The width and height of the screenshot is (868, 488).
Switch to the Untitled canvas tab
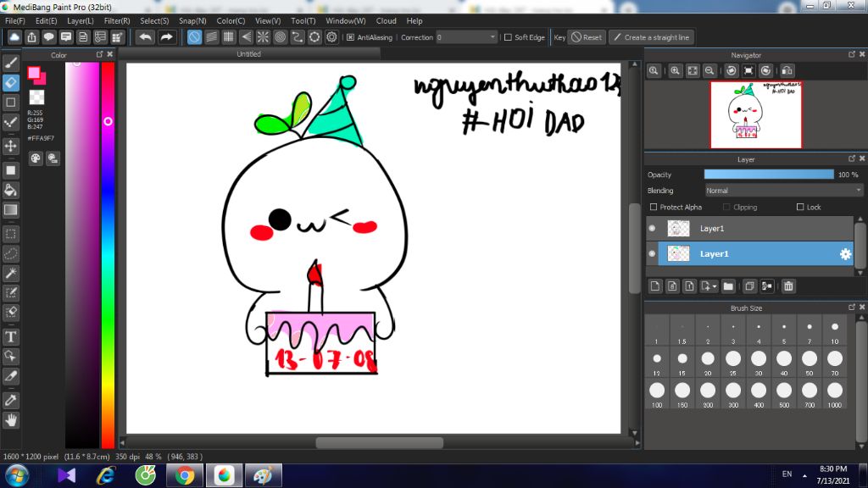(248, 53)
